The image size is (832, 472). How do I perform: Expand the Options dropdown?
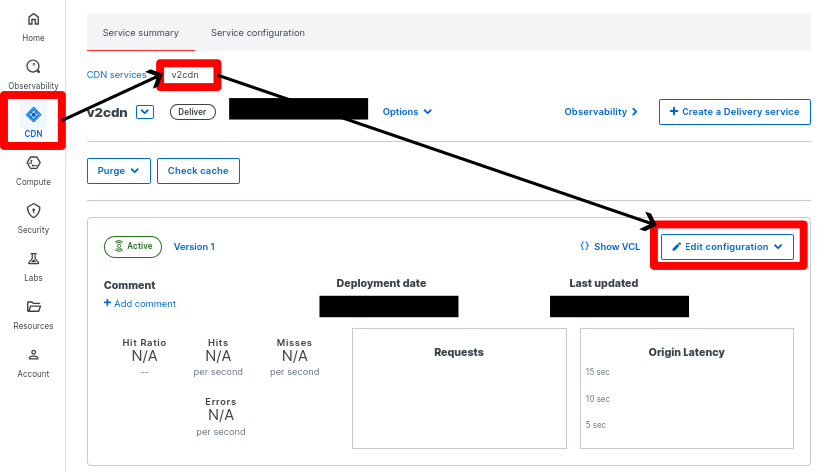(x=407, y=112)
